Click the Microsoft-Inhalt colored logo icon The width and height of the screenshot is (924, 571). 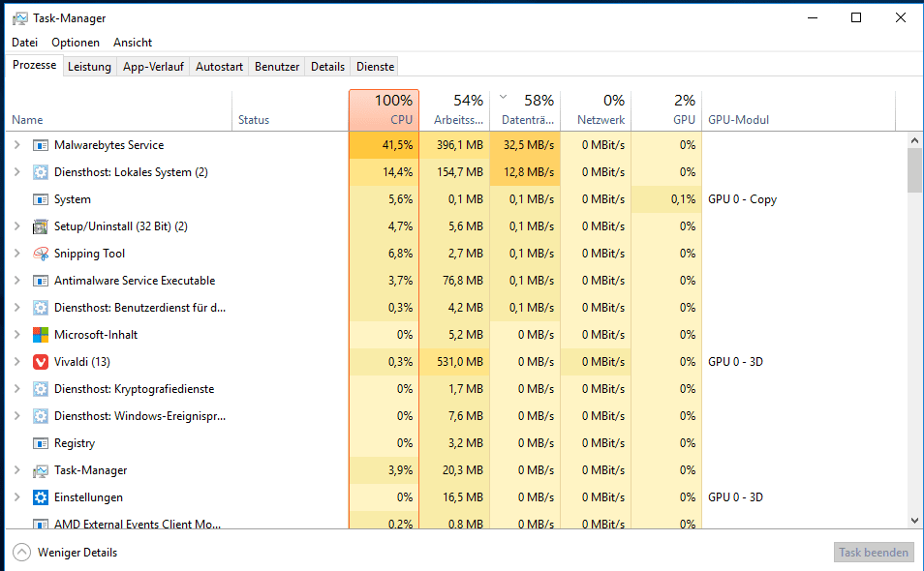coord(40,334)
